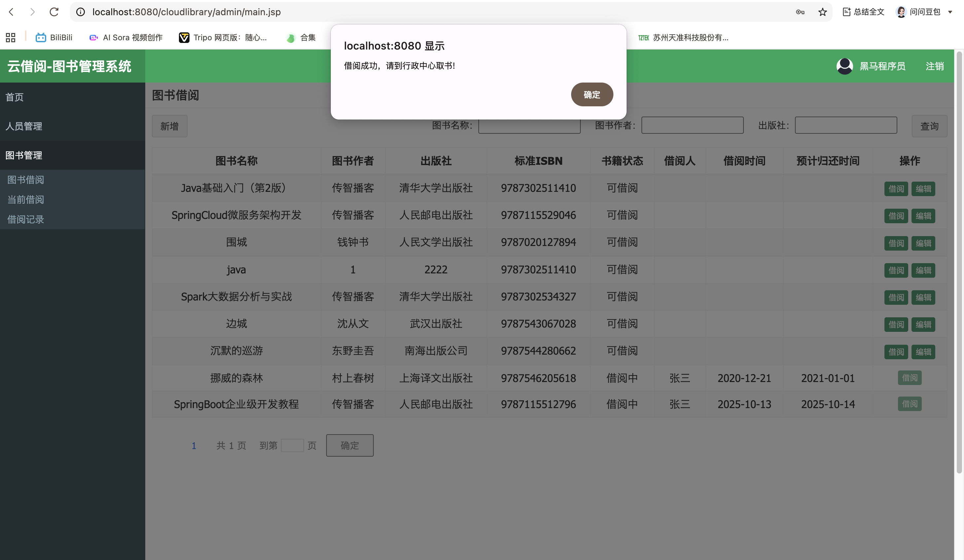Open the Tripo 网页版 bookmark

(x=223, y=38)
